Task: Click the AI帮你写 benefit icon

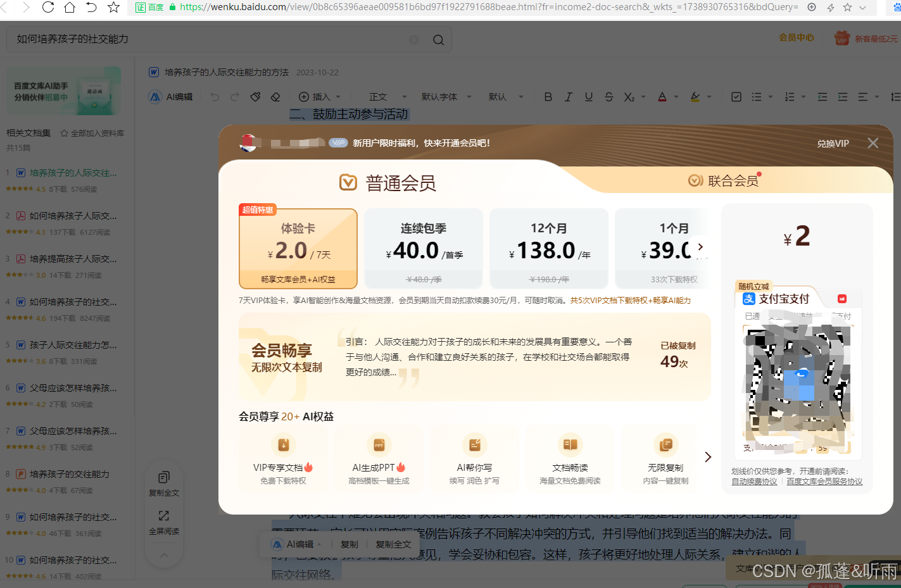Action: [474, 444]
